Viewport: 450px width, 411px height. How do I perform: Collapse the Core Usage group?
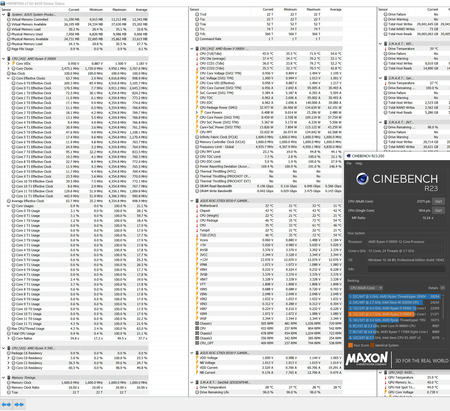pyautogui.click(x=9, y=206)
